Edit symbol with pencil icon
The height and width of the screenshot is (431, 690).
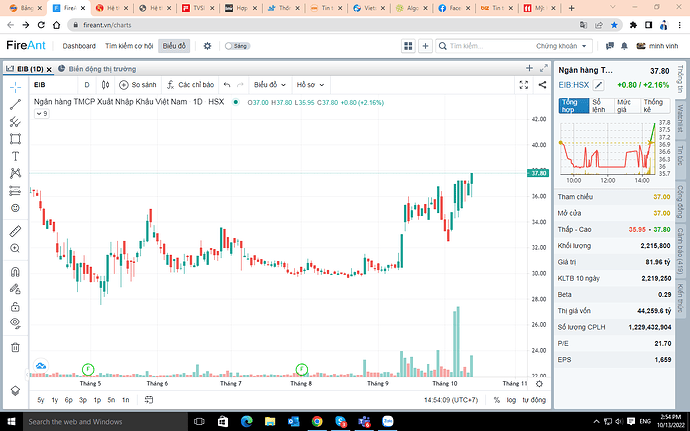tap(598, 85)
